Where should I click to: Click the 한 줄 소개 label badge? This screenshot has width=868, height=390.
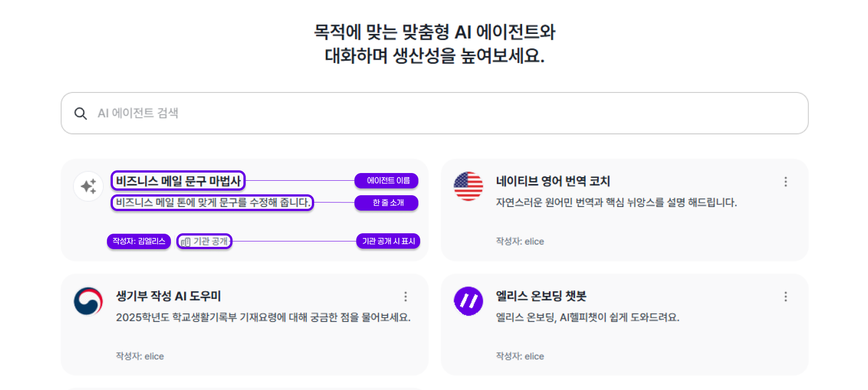tap(387, 202)
